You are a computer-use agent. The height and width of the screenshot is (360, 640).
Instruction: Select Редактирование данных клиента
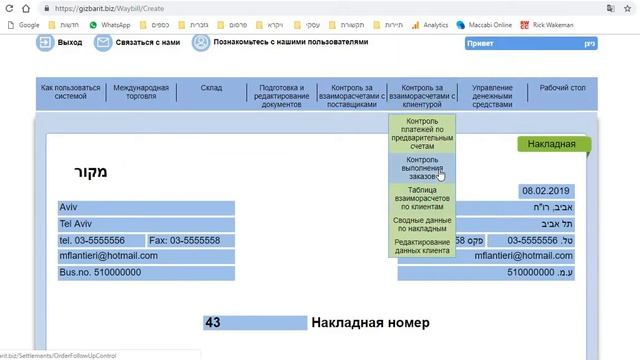[422, 246]
